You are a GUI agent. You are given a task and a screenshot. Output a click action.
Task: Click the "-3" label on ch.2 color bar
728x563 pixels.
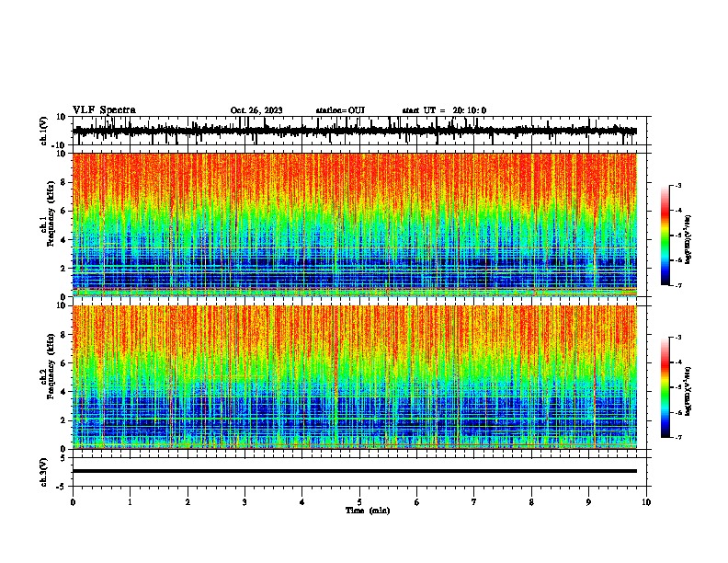677,338
